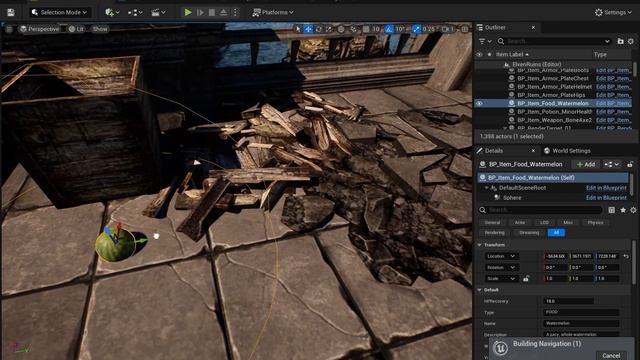Open the property matrix grid icon

pos(611,210)
